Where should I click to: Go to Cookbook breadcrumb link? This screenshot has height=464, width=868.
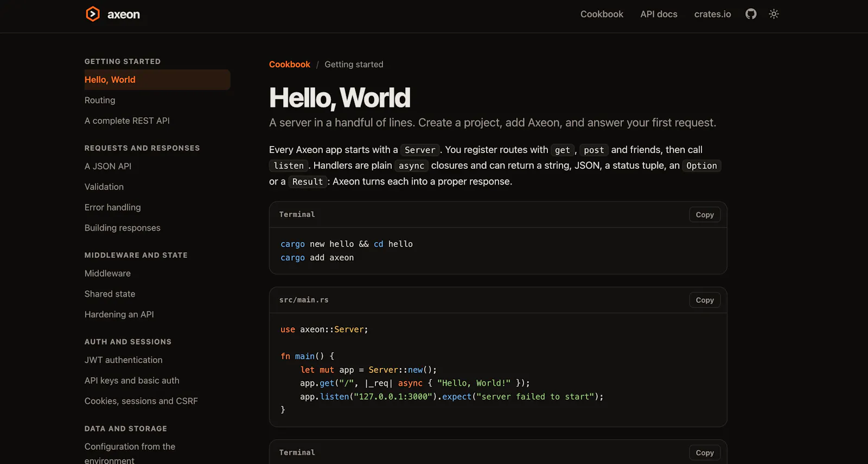(290, 65)
